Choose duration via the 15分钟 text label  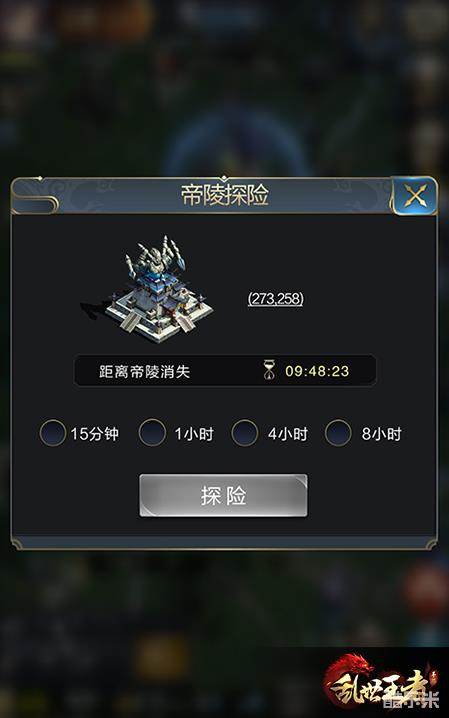click(95, 433)
